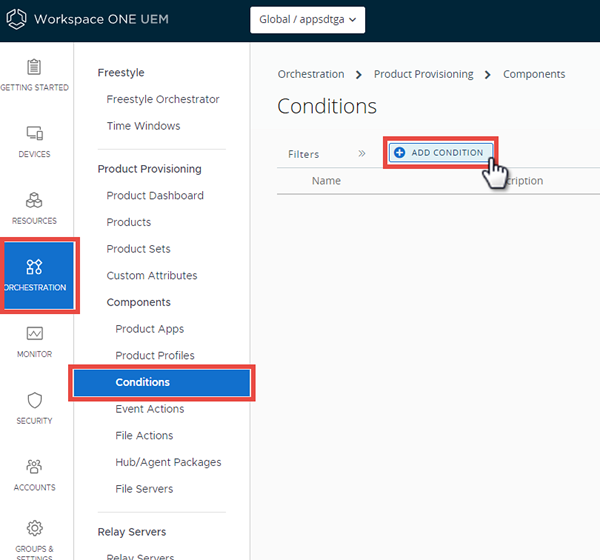Click the Conditions page title
600x560 pixels.
tap(327, 106)
